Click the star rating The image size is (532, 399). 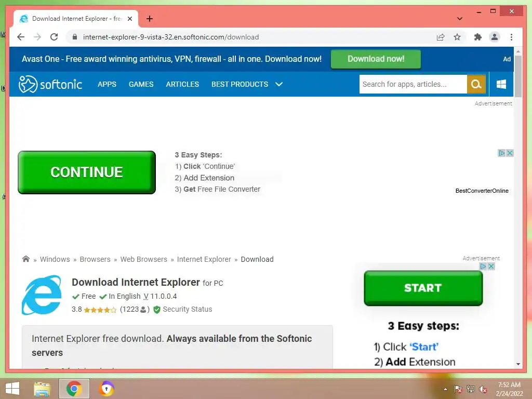100,310
